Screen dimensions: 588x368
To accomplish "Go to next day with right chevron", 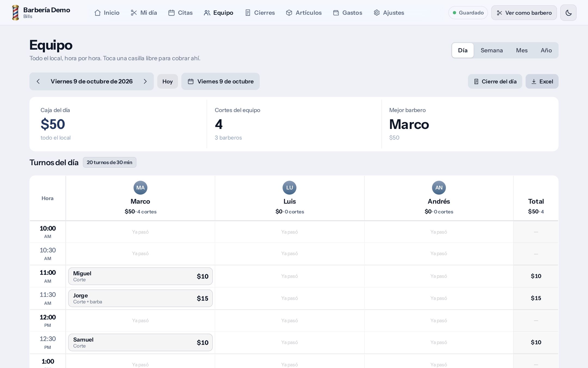I will (145, 81).
